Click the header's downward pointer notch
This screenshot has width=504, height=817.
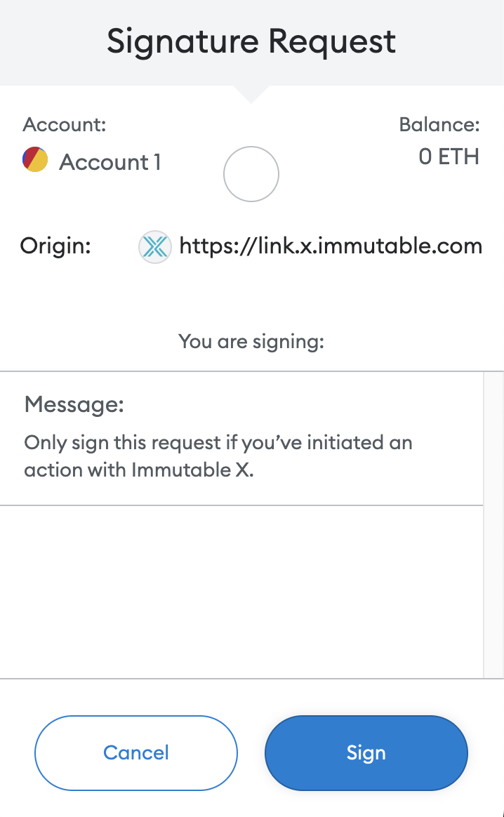coord(251,94)
